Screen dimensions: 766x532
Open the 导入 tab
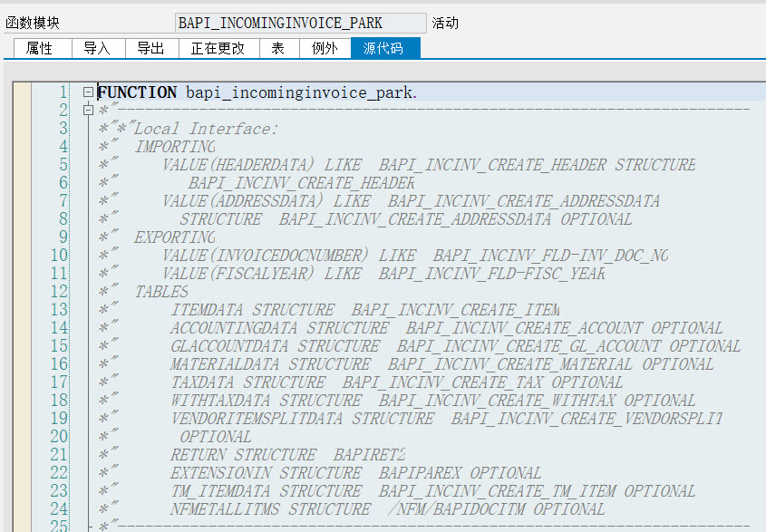[x=98, y=49]
